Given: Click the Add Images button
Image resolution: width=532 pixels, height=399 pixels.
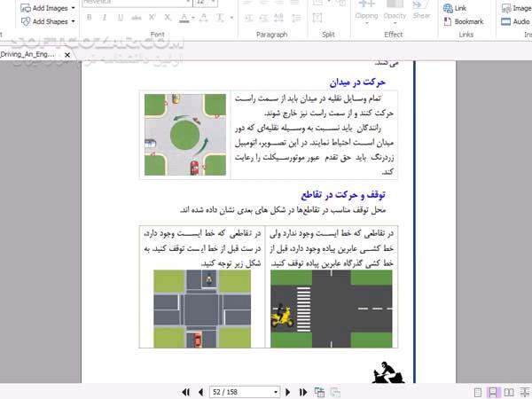Looking at the screenshot, I should pos(44,8).
